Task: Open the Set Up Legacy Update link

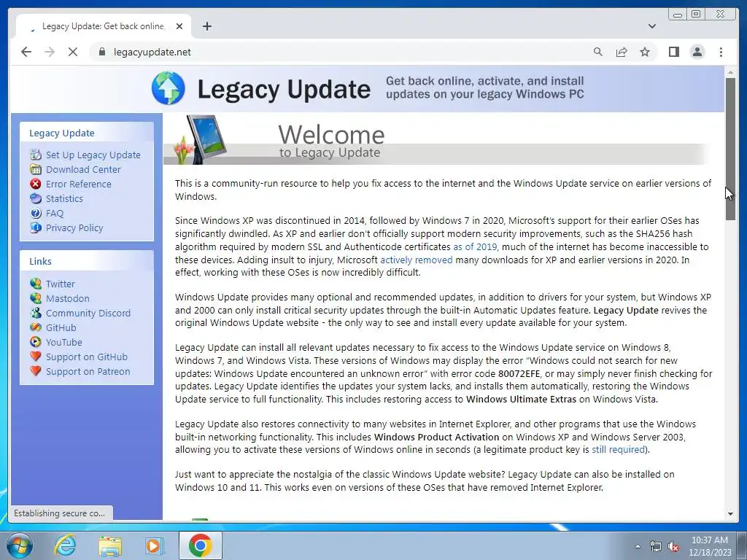Action: pos(93,155)
